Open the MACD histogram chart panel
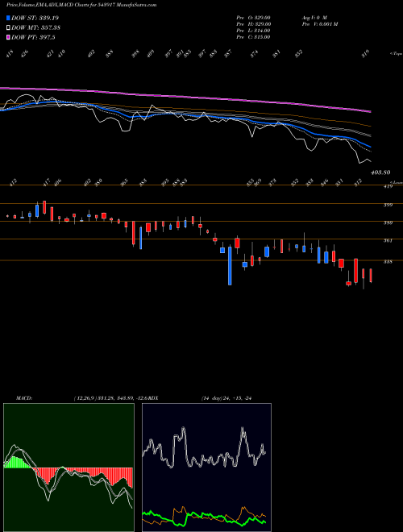This screenshot has height=532, width=403. click(69, 468)
